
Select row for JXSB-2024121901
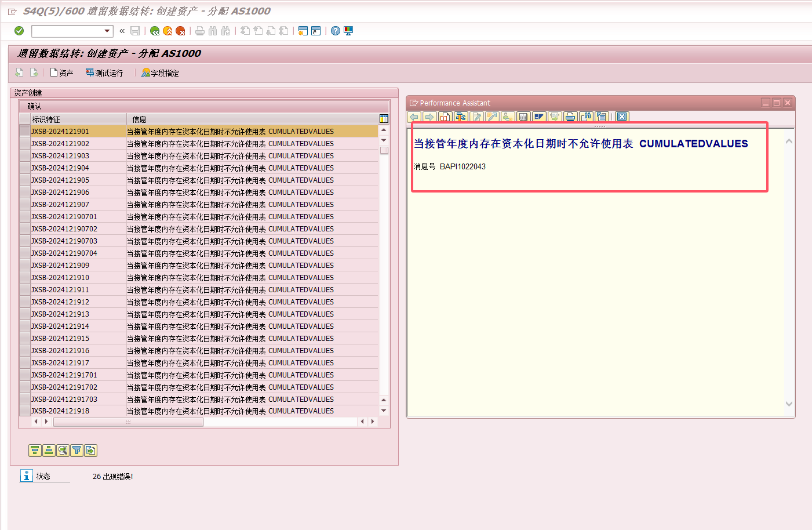pos(24,132)
